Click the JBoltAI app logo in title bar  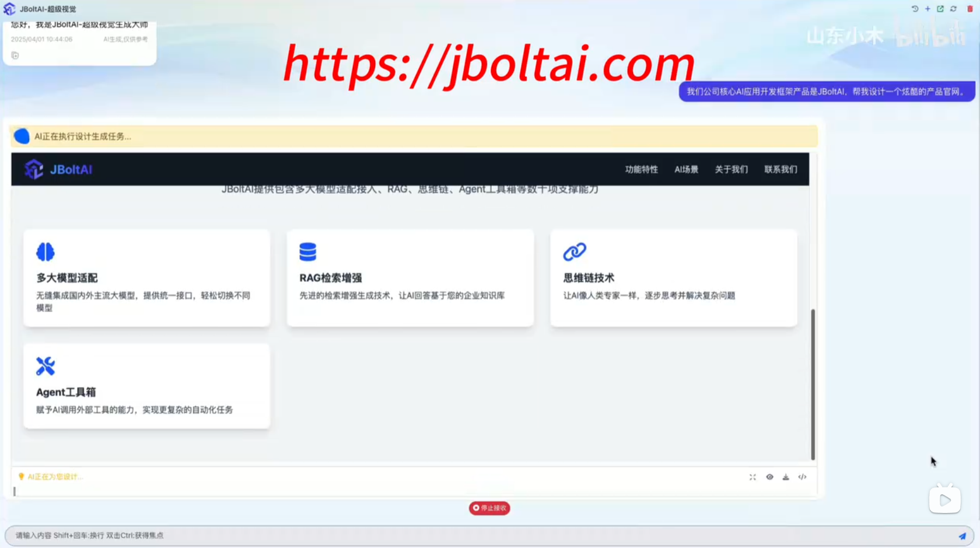[9, 9]
